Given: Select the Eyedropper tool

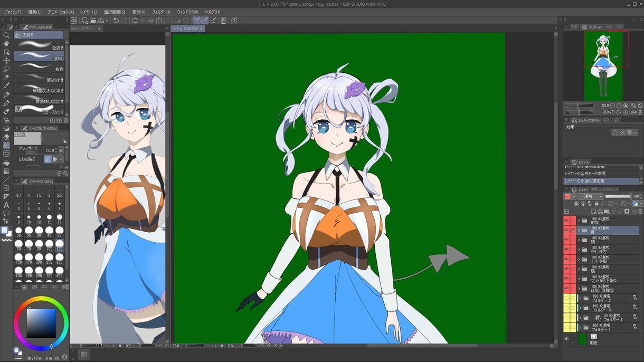Looking at the screenshot, I should pos(6,85).
